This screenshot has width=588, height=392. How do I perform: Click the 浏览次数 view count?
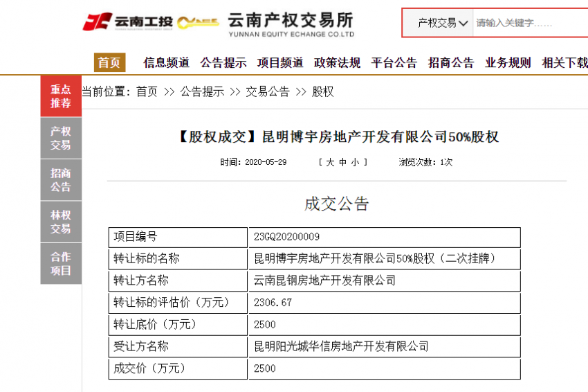[x=425, y=162]
